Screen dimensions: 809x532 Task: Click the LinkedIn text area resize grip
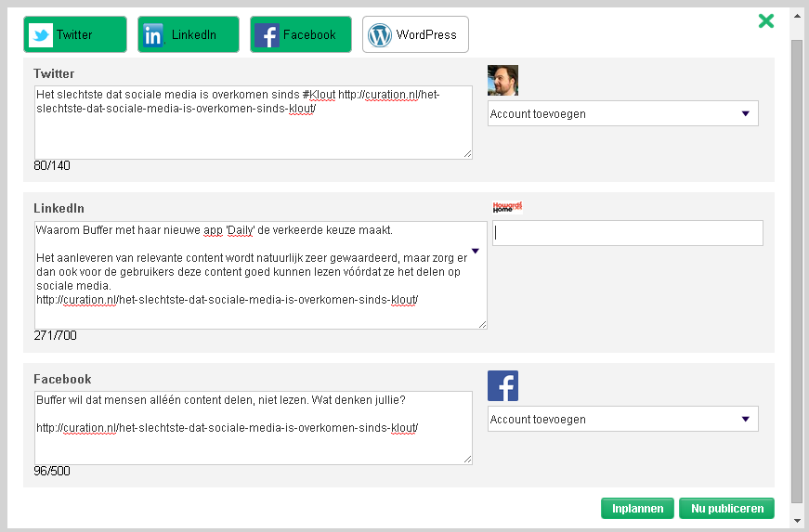(482, 324)
